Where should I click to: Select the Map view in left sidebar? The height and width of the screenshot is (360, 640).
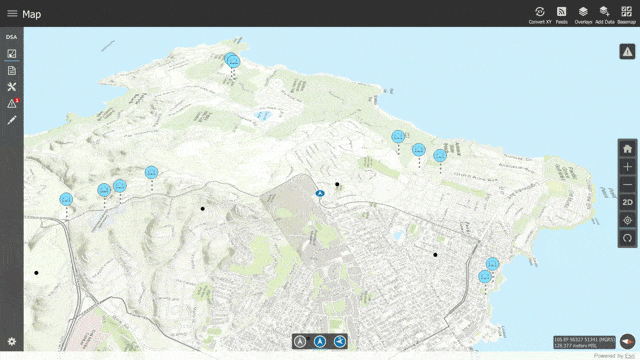point(12,53)
